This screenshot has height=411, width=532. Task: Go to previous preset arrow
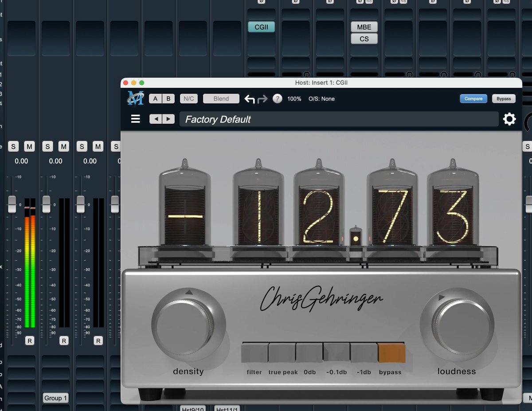tap(156, 119)
